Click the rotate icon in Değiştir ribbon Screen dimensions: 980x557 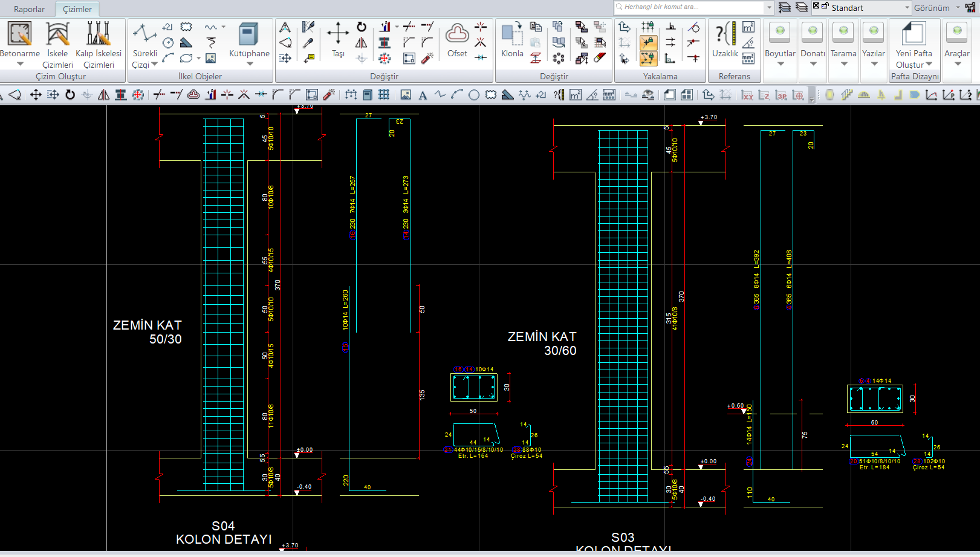[362, 27]
